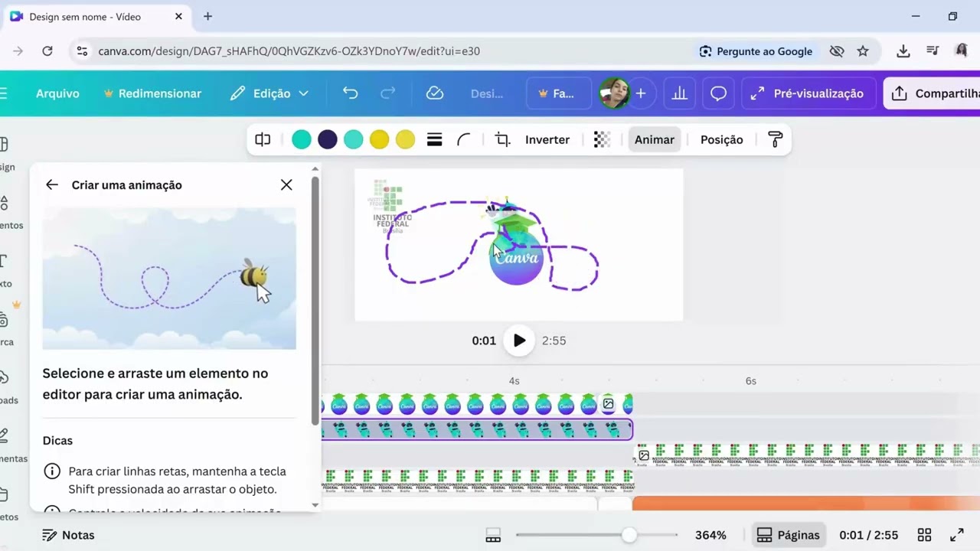Viewport: 980px width, 551px height.
Task: Click the Pré-visualização button
Action: (x=808, y=93)
